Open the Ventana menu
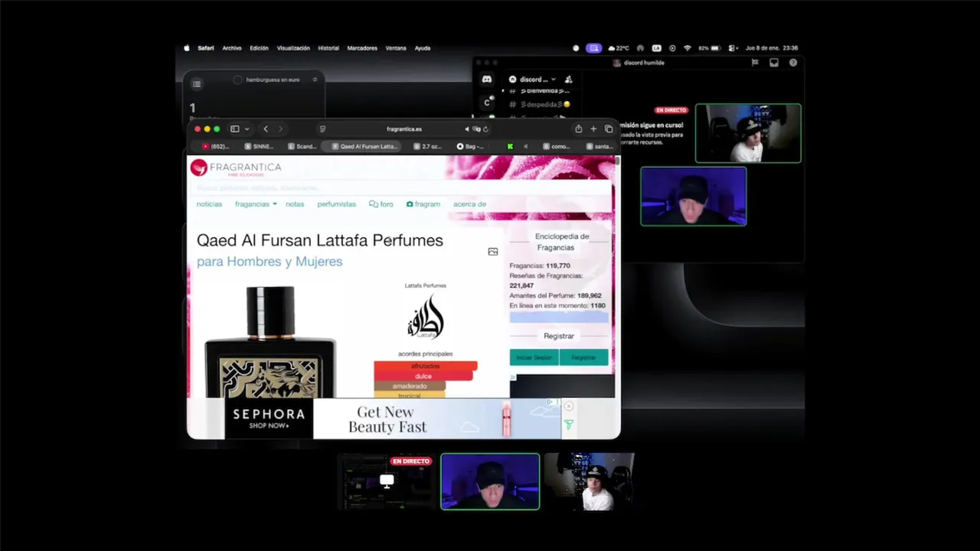This screenshot has height=551, width=980. [x=396, y=48]
